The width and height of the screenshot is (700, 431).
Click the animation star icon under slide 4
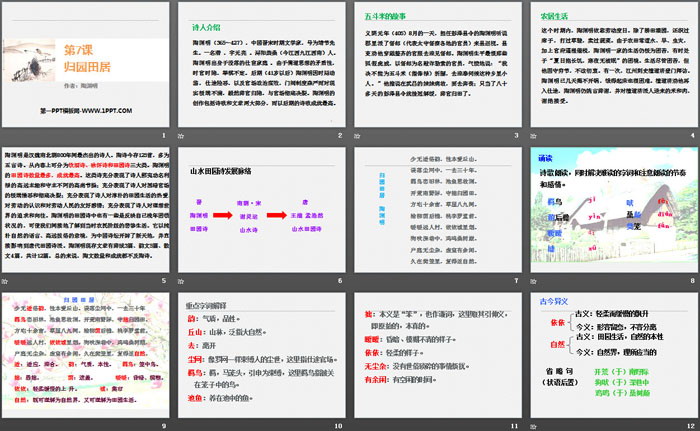click(533, 136)
